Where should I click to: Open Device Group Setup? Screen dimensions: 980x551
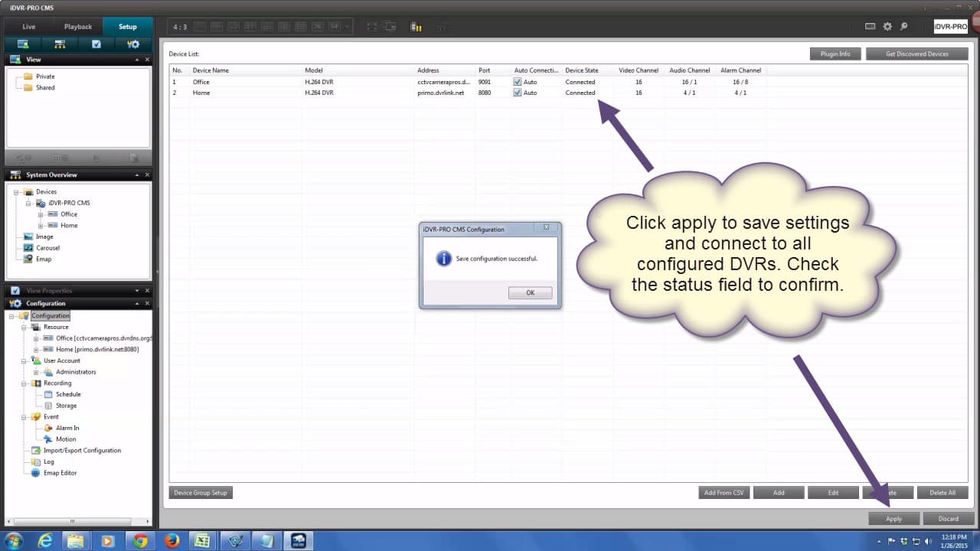coord(201,493)
